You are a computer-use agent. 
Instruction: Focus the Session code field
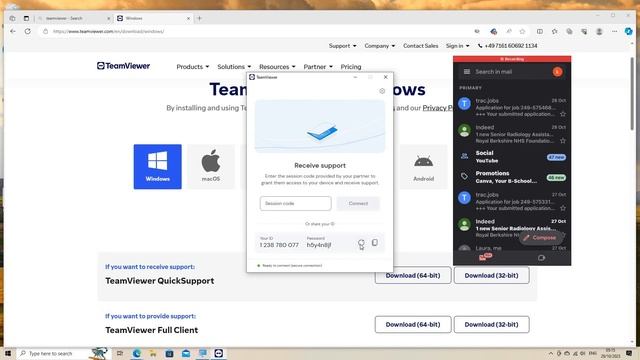[296, 203]
